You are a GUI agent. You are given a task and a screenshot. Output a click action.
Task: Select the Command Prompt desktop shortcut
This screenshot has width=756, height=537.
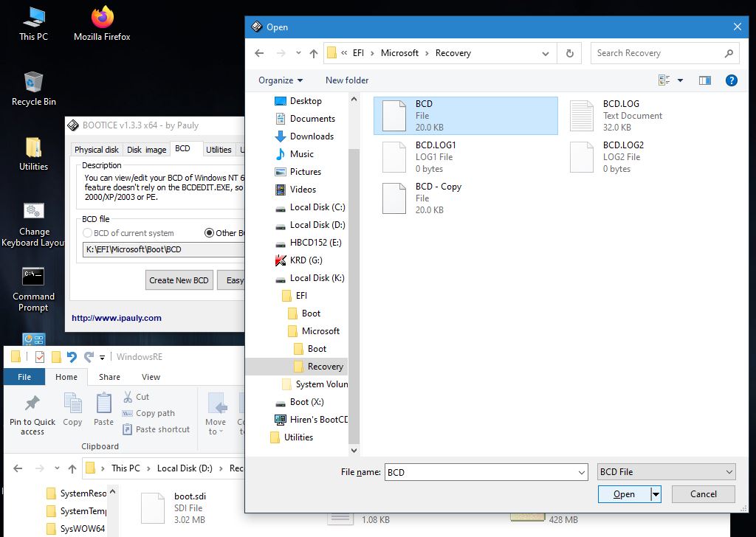coord(33,288)
